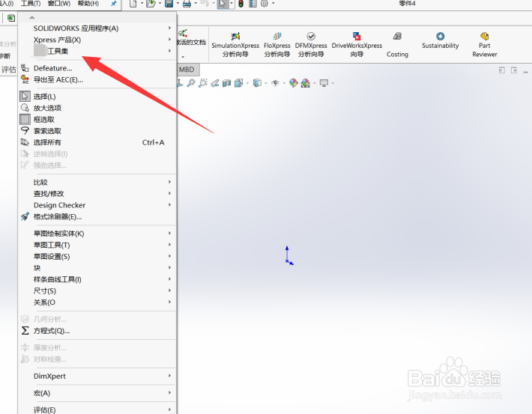The image size is (532, 414).
Task: Open Part Reviewer
Action: coord(485,45)
